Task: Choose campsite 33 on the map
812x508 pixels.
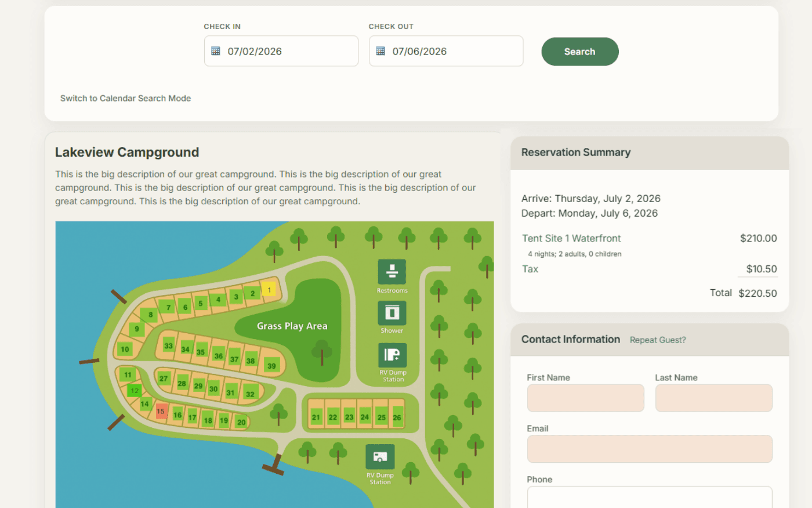Action: (168, 345)
